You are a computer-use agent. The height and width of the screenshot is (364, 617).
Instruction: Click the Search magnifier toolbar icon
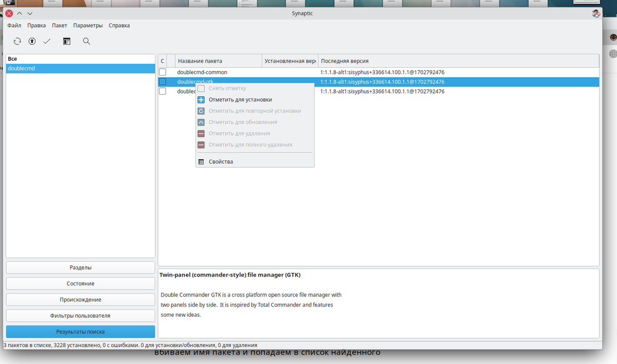[86, 41]
